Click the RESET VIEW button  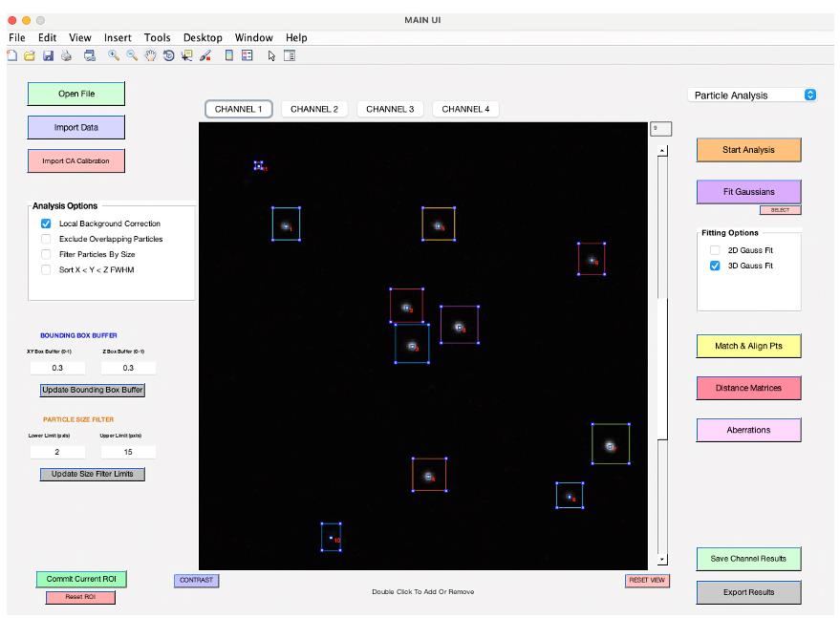(647, 581)
